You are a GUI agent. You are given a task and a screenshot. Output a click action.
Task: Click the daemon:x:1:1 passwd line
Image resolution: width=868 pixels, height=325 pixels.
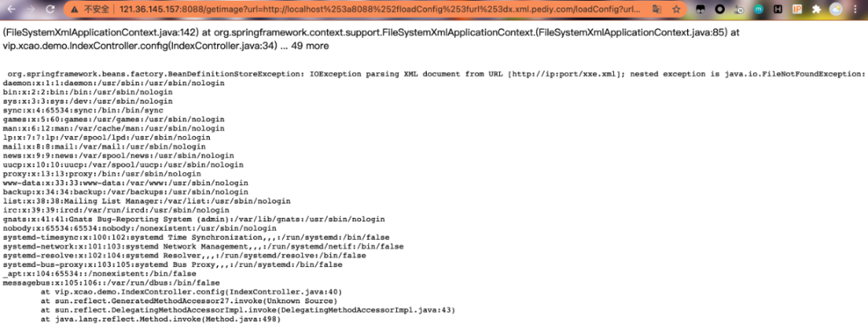click(113, 83)
